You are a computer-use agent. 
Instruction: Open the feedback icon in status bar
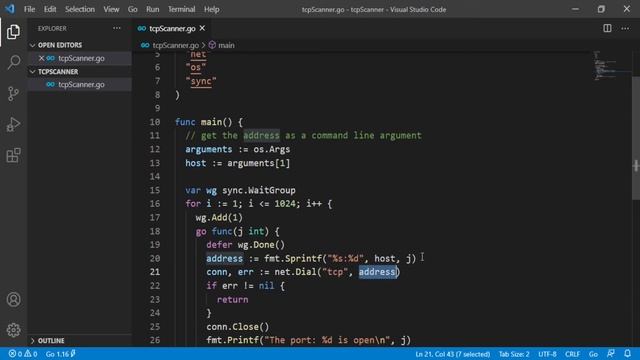coord(611,353)
